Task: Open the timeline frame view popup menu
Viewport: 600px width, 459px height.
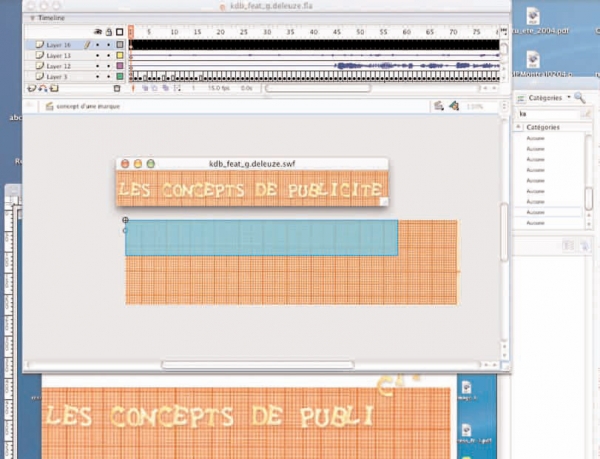Action: point(504,32)
